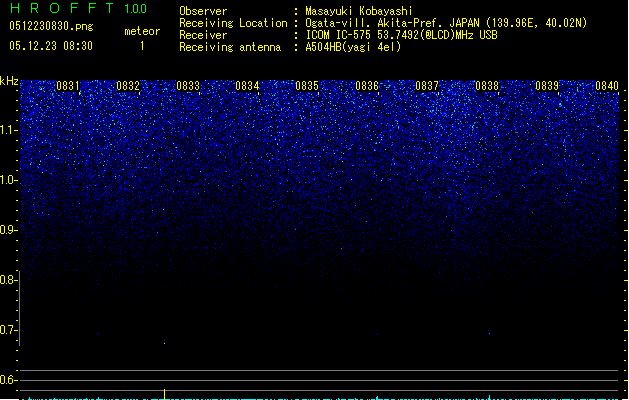
Task: Click the kHz axis unit label
Action: [x=9, y=81]
